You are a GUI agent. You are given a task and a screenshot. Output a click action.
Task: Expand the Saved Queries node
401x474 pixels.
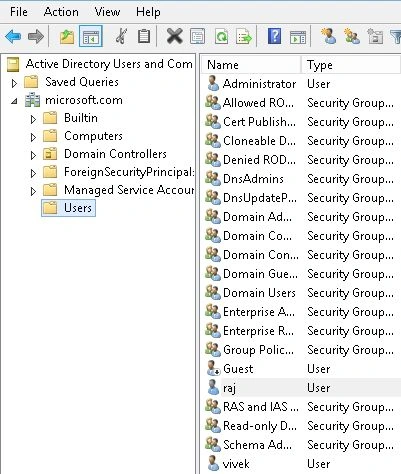click(14, 83)
